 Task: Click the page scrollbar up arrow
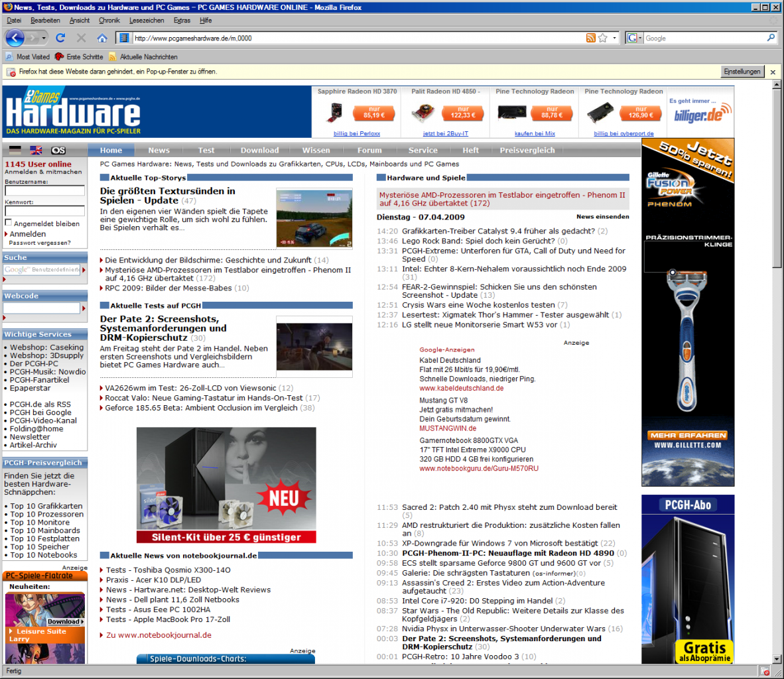coord(777,85)
